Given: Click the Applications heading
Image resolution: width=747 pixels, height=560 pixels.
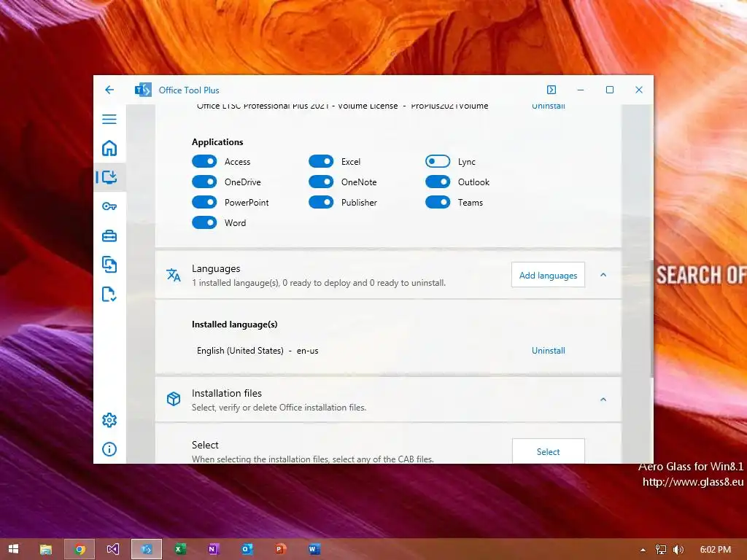Looking at the screenshot, I should coord(217,142).
